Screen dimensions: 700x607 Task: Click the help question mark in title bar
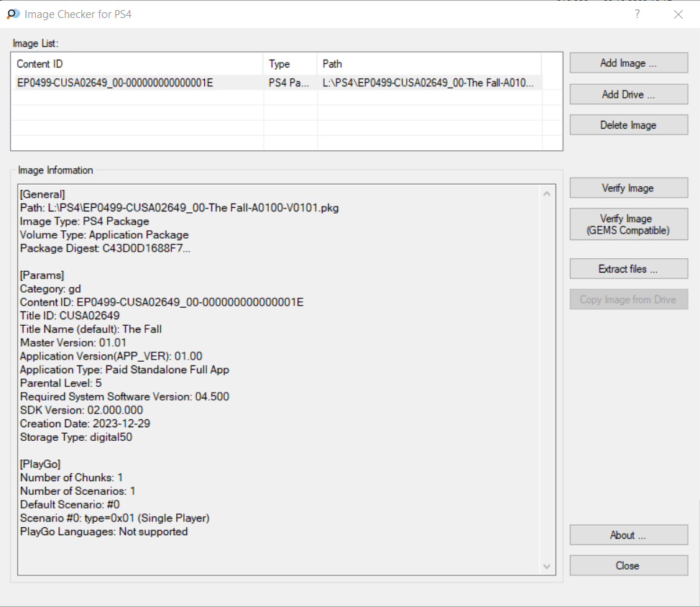point(637,14)
